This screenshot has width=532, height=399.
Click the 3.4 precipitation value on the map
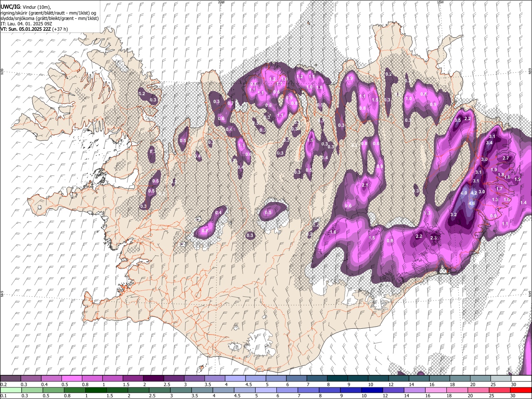[x=489, y=143]
